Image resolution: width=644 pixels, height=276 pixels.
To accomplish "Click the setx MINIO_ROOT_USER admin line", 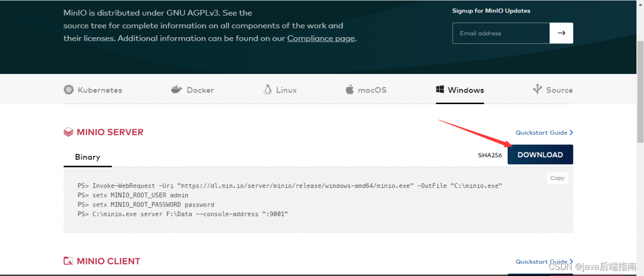I will 133,195.
